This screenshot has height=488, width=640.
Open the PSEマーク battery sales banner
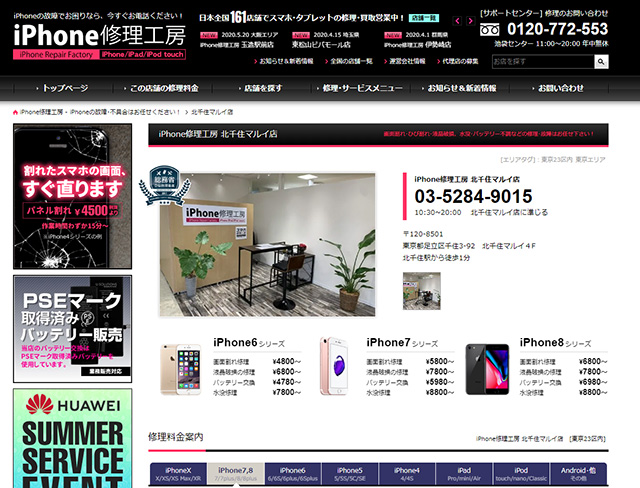click(72, 329)
